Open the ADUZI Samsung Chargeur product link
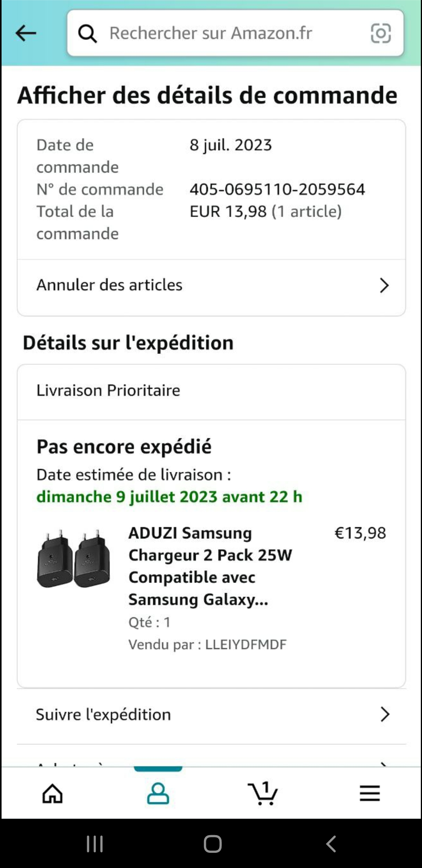 [x=210, y=566]
